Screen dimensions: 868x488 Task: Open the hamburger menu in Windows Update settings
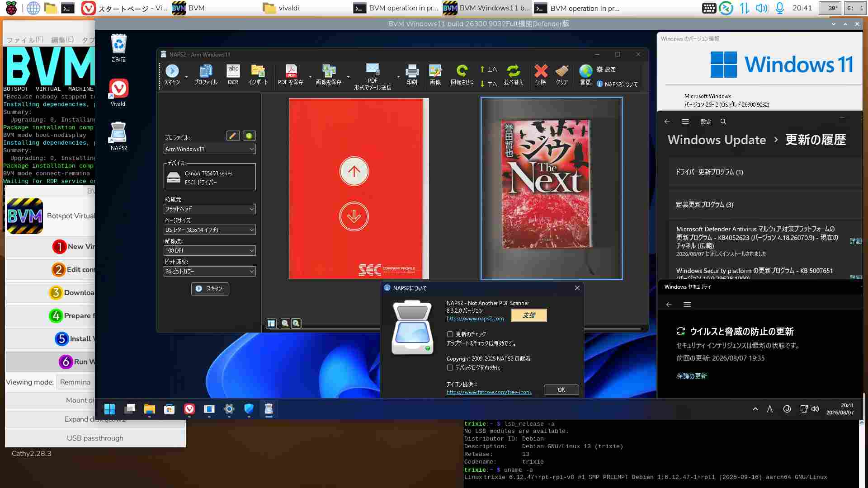(685, 122)
